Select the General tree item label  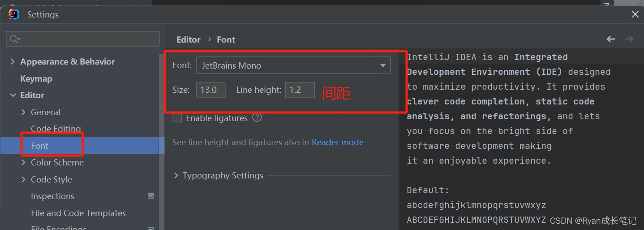tap(45, 112)
